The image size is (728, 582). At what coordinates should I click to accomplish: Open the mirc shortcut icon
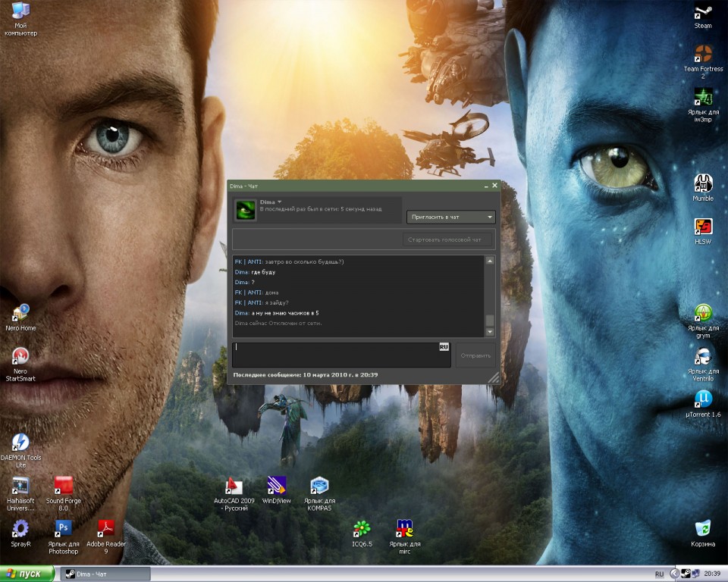click(405, 537)
